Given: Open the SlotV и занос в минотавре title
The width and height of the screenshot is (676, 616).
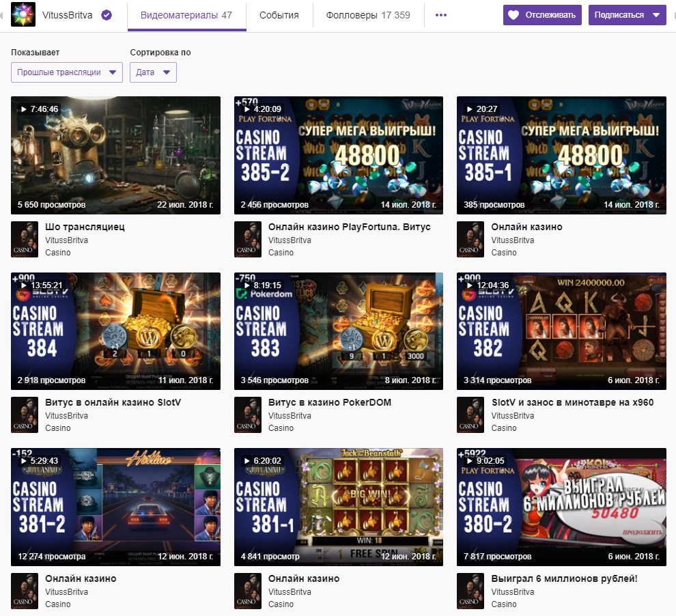Looking at the screenshot, I should pos(572,402).
